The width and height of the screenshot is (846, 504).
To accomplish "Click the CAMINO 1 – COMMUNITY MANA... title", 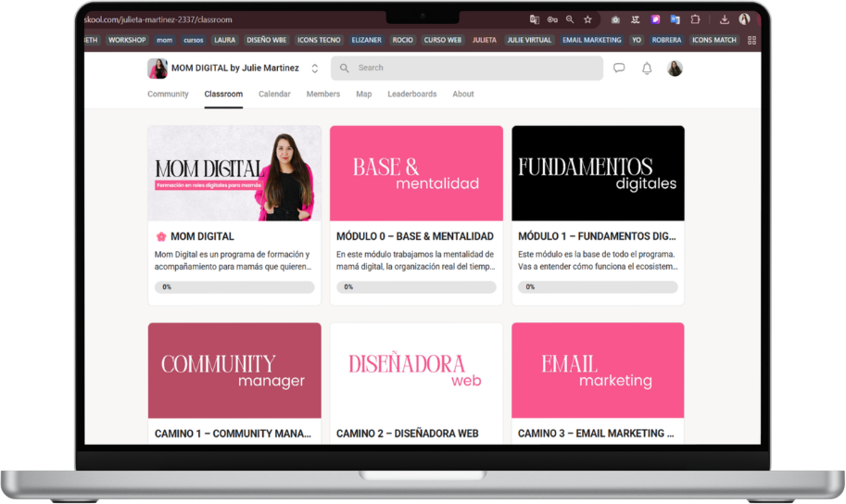I will tap(233, 434).
